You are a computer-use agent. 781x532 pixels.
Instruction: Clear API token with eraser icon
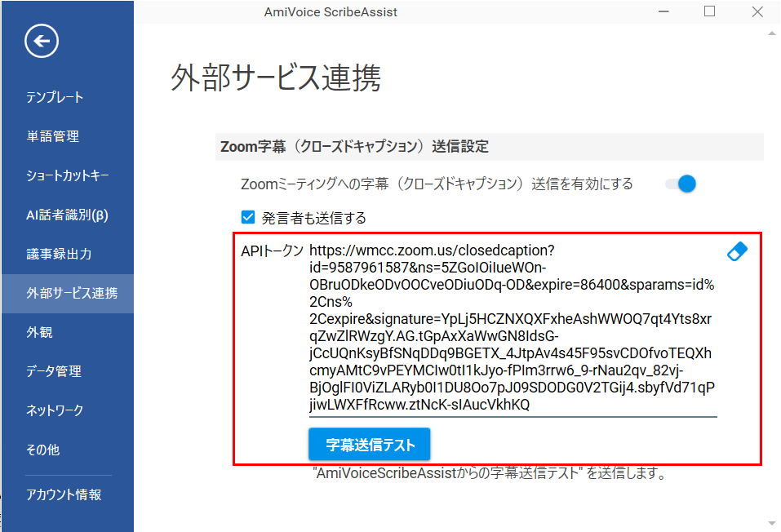[x=737, y=251]
